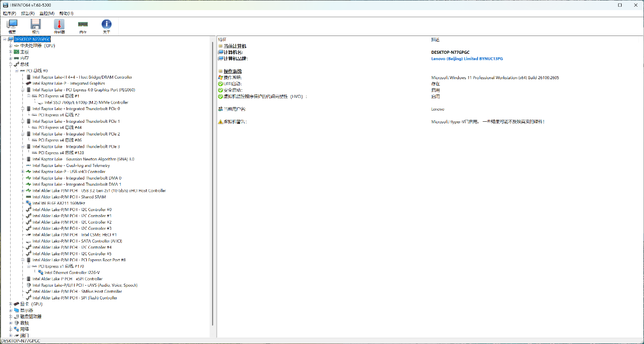
Task: Click the 内存 (Memory) toolbar icon
Action: click(x=83, y=25)
